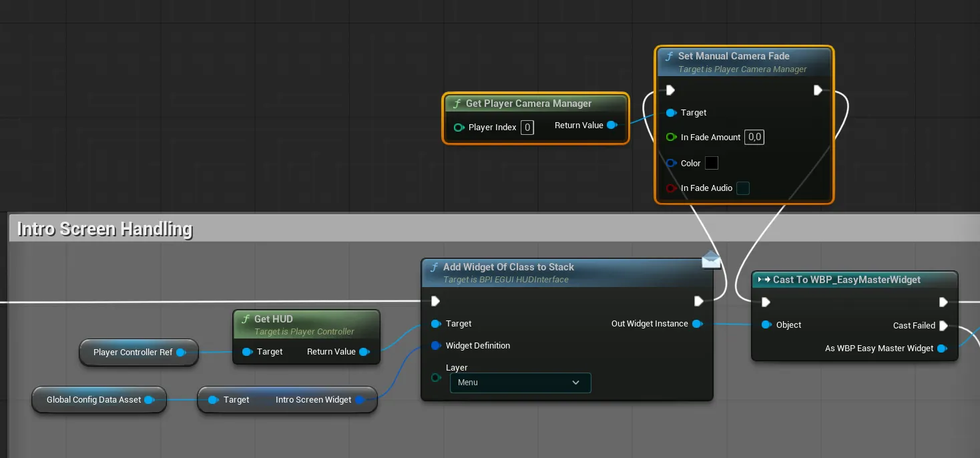Edit the In Fade Amount value field
This screenshot has width=980, height=458.
coord(754,137)
